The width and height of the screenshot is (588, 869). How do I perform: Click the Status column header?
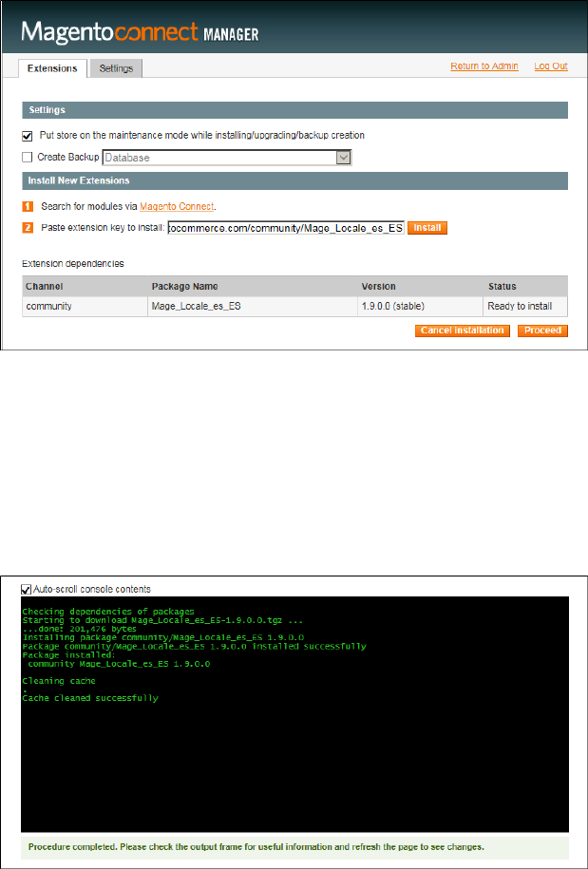[525, 287]
